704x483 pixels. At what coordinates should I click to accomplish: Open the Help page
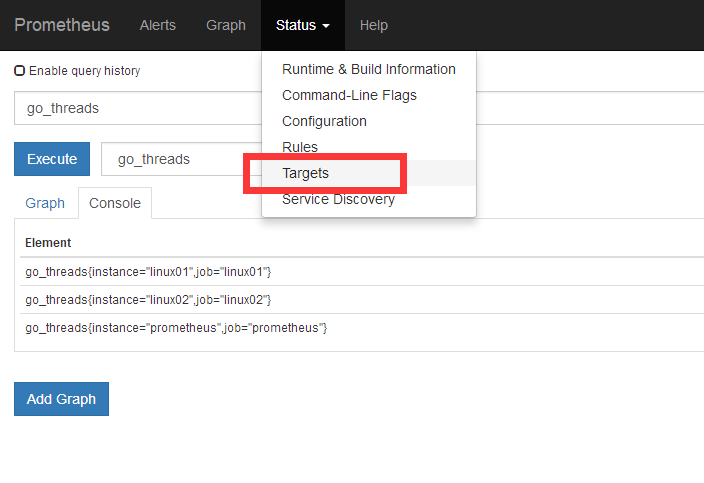click(374, 25)
